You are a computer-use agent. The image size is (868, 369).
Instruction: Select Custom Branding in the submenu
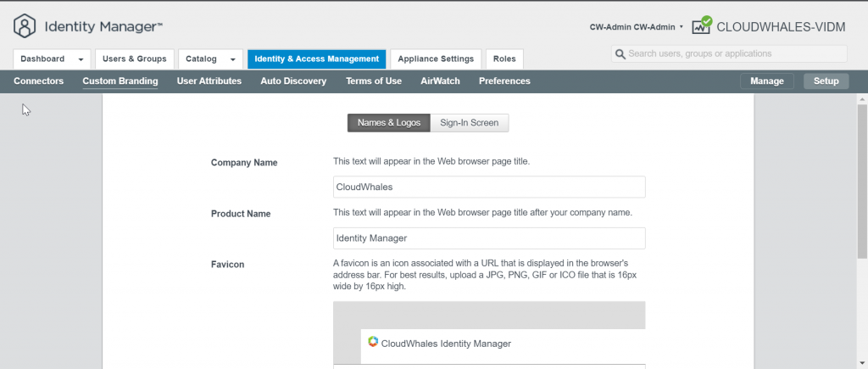tap(120, 81)
